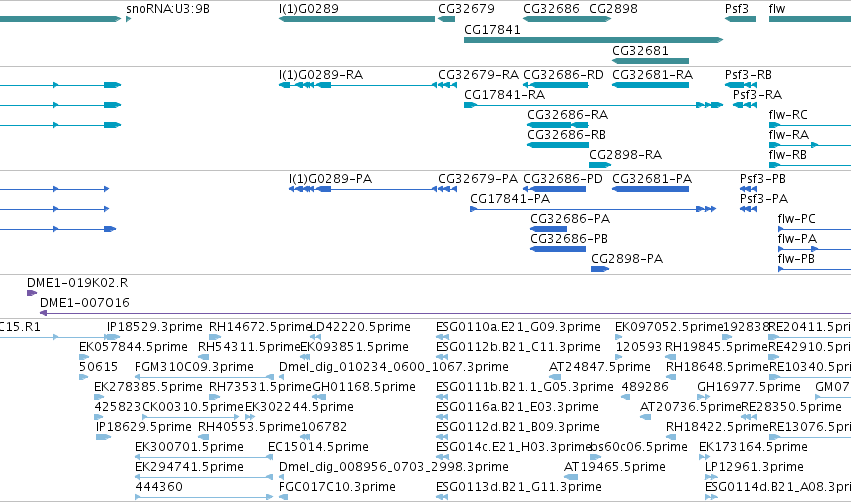Screen dimensions: 851x502
Task: Select the Psf3 gene label
Action: (736, 9)
